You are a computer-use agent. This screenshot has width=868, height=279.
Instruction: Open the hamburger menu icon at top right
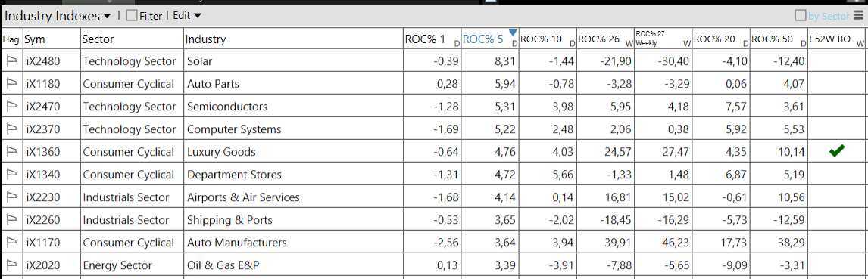pyautogui.click(x=859, y=16)
